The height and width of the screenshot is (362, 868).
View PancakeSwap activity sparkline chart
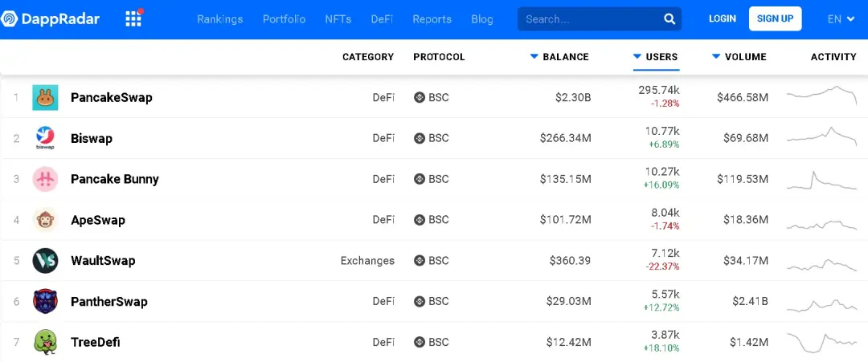(821, 95)
